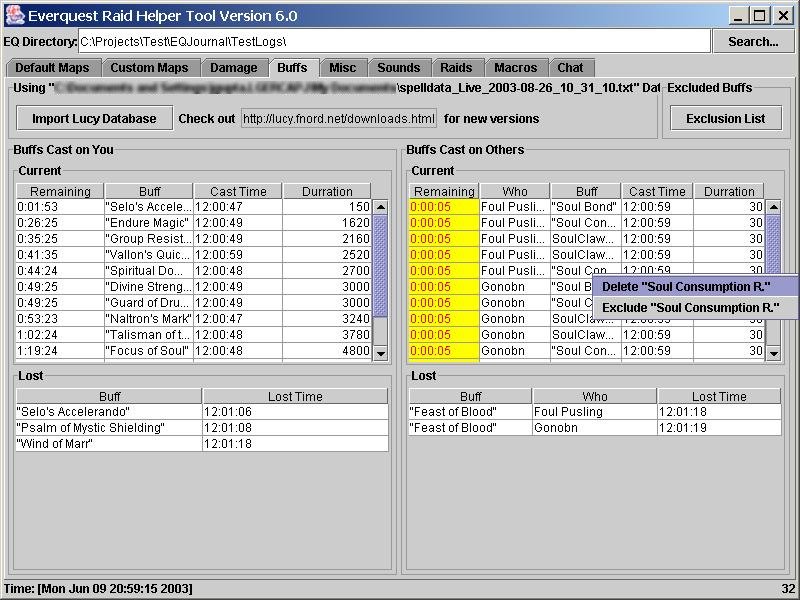Click the status bar time text
Viewport: 800px width, 600px height.
98,589
